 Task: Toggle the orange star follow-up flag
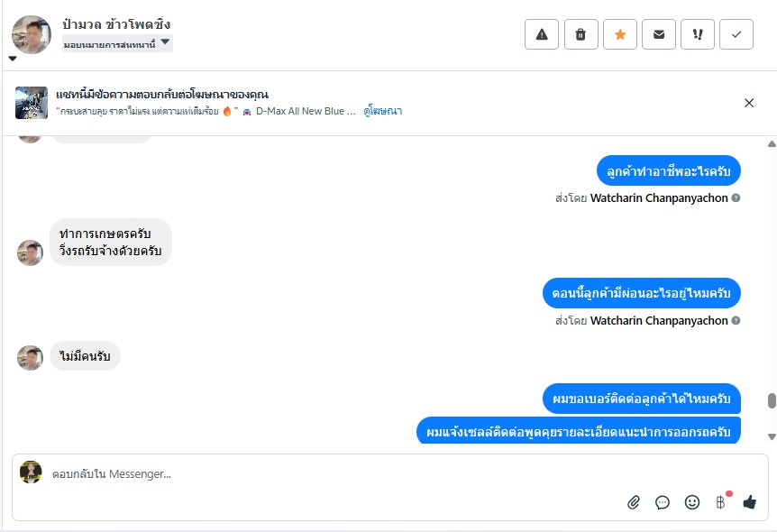tap(619, 34)
